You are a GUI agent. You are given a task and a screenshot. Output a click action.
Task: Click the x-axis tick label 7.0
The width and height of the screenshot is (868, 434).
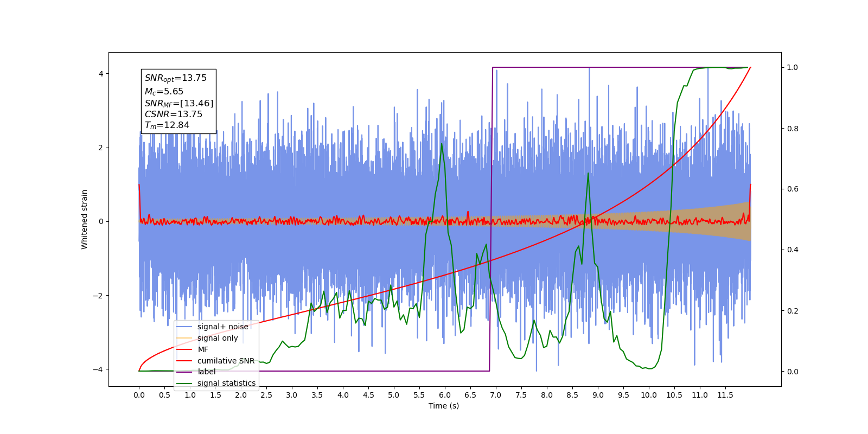[x=496, y=395]
